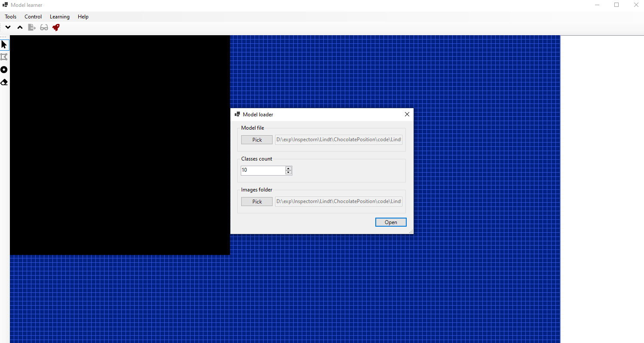Click the up chevron toolbar icon

pyautogui.click(x=20, y=27)
